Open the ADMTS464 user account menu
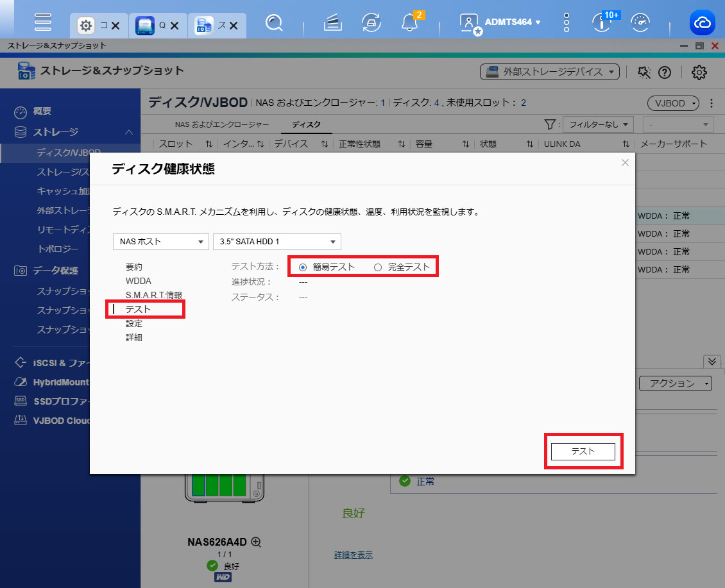The image size is (725, 588). coord(512,22)
